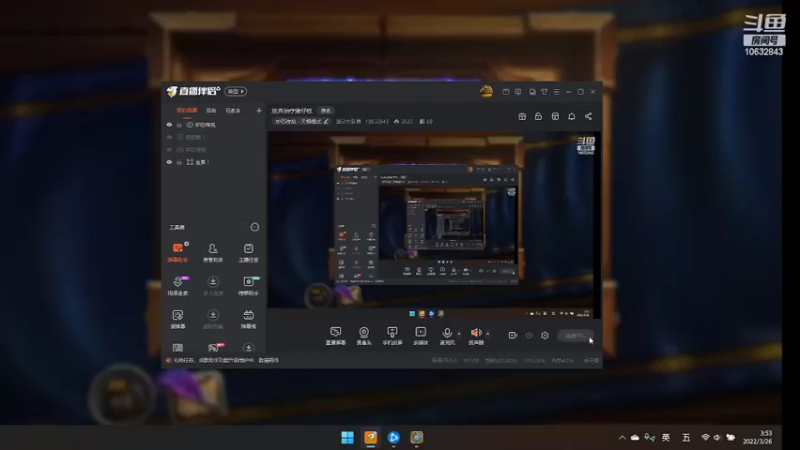Screen dimensions: 800x450
Task: Click the stream preview area
Action: (434, 224)
